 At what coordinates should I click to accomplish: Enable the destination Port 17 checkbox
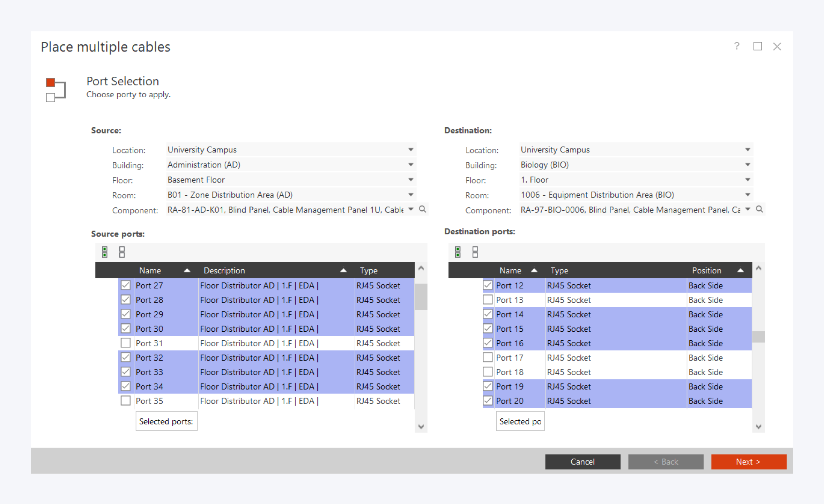488,358
